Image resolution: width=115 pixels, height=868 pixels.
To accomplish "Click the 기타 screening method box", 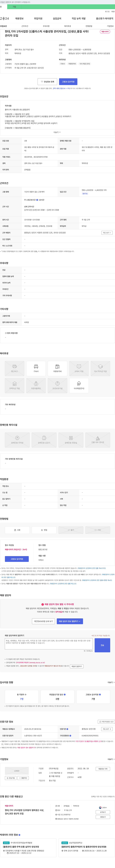I will 98,530.
